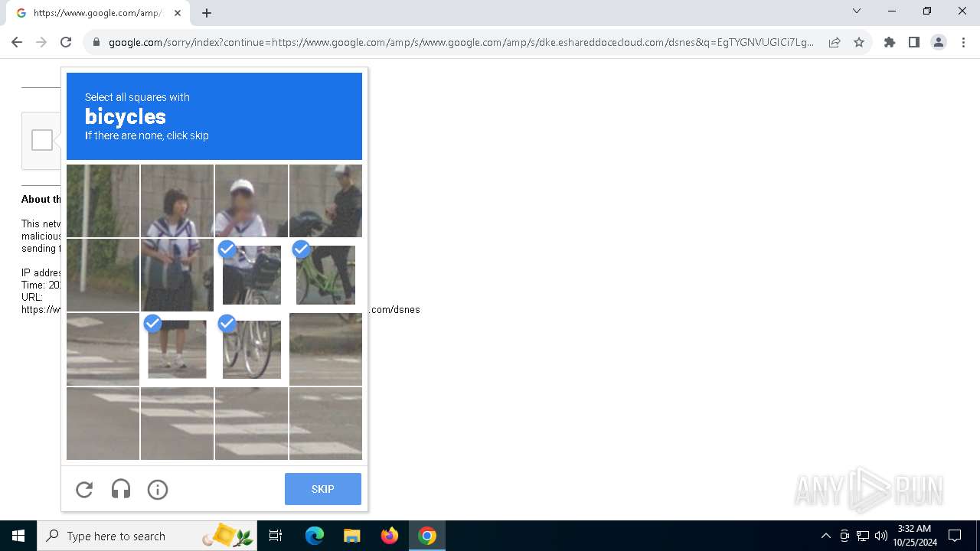The height and width of the screenshot is (551, 980).
Task: Deselect the tile with the schoolgirl's bicycle basket
Action: point(251,275)
